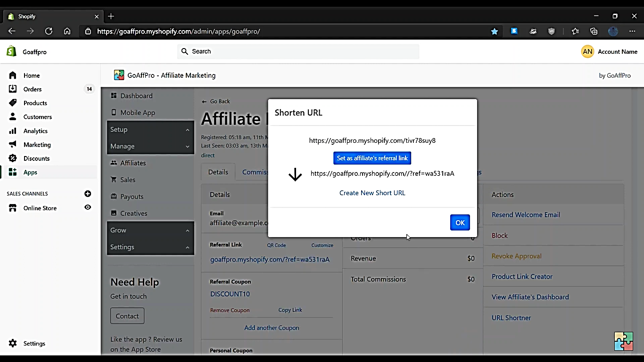The image size is (644, 362).
Task: Click the blue S extension icon
Action: click(514, 31)
